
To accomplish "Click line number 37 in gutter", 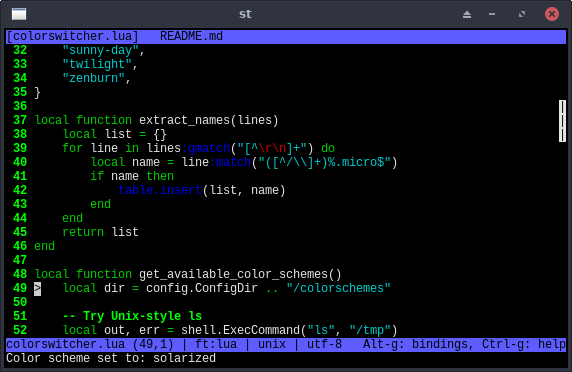I will click(20, 120).
